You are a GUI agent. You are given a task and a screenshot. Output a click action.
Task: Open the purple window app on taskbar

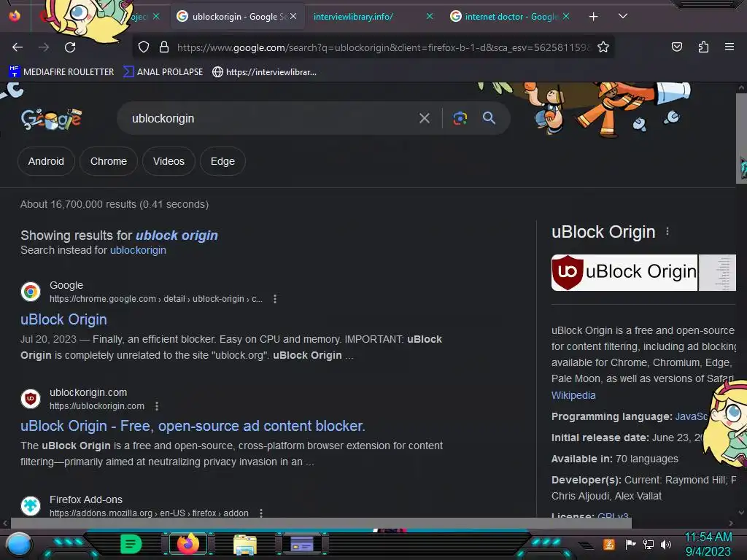click(x=302, y=544)
